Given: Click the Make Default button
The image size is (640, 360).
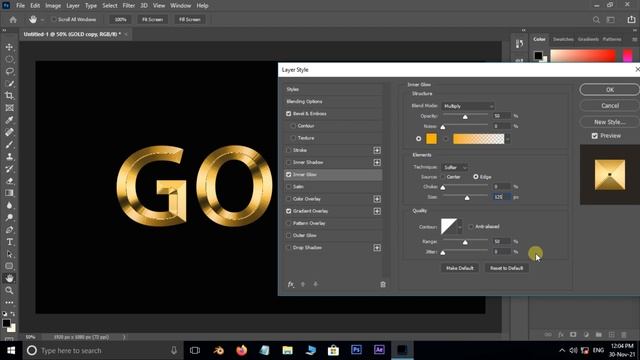Looking at the screenshot, I should pos(460,268).
